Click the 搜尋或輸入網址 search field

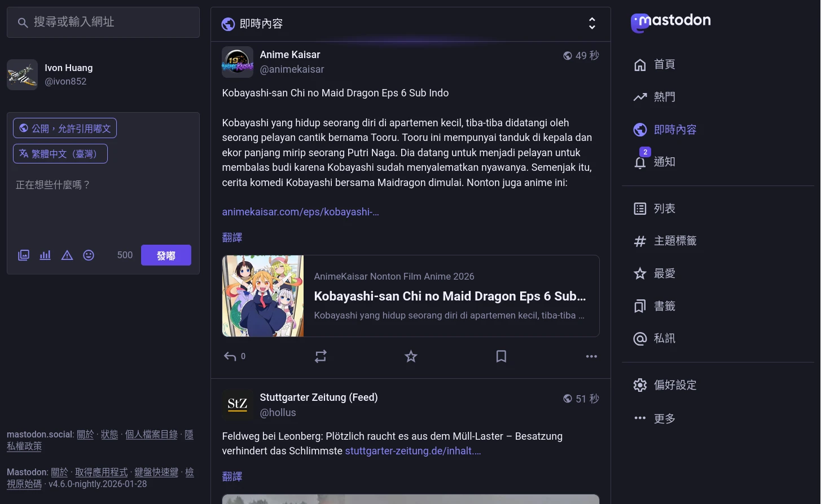103,22
